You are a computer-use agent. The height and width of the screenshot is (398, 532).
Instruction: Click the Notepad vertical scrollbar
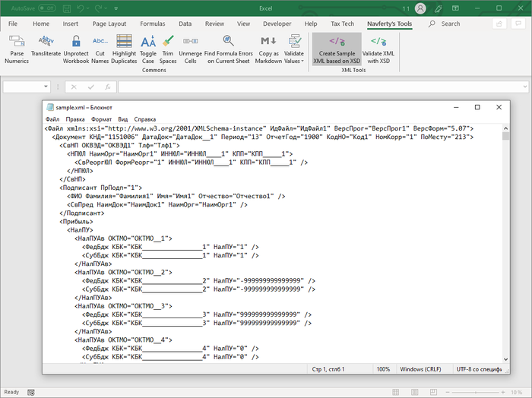pos(505,243)
